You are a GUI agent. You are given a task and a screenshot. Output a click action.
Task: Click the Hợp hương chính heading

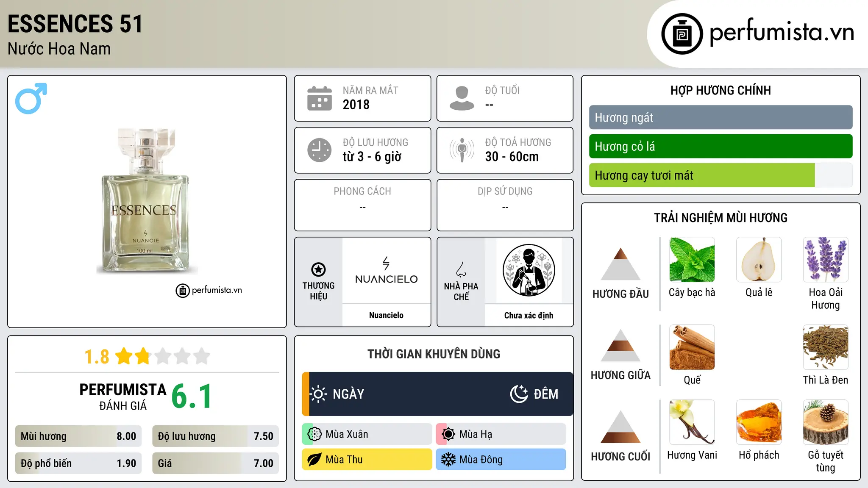721,90
